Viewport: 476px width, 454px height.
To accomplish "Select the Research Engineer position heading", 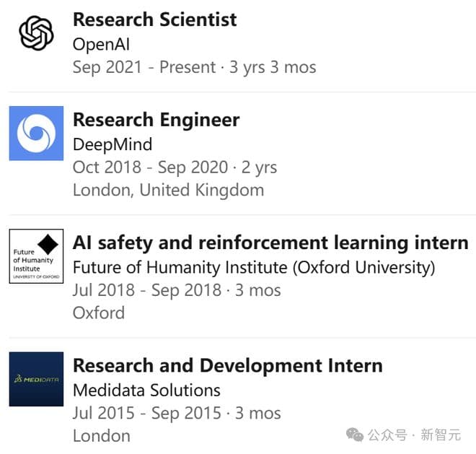I will tap(156, 120).
